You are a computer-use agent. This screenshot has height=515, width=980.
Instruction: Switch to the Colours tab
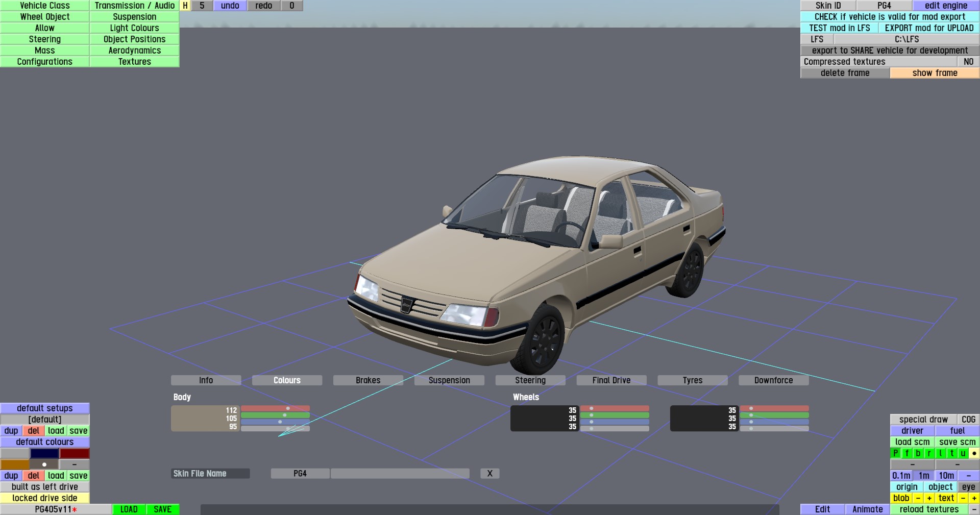287,380
